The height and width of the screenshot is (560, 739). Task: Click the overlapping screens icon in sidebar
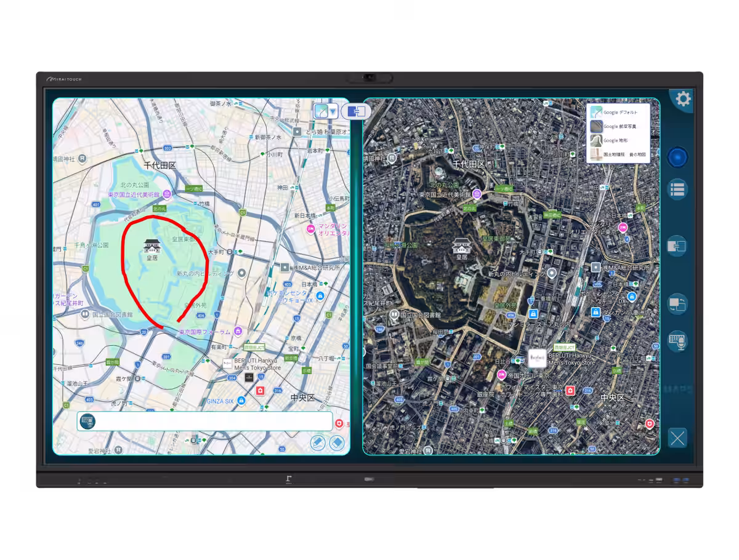tap(677, 304)
